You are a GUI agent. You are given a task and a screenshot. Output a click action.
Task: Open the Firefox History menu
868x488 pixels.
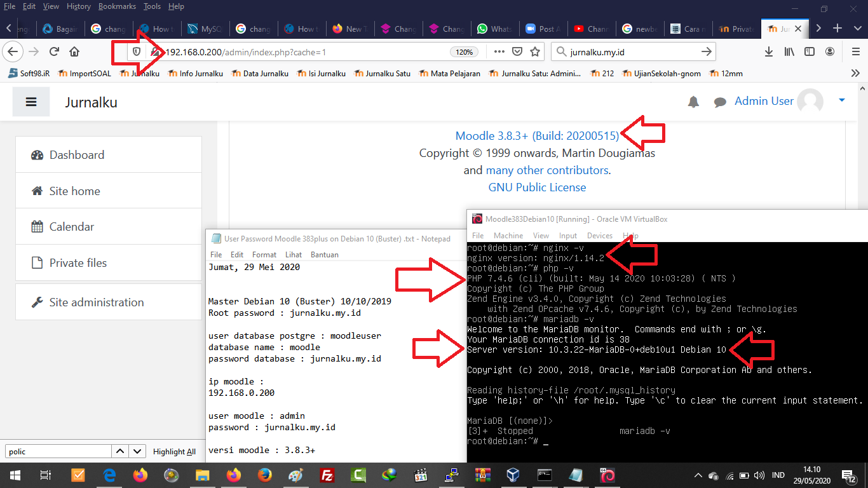coord(79,6)
